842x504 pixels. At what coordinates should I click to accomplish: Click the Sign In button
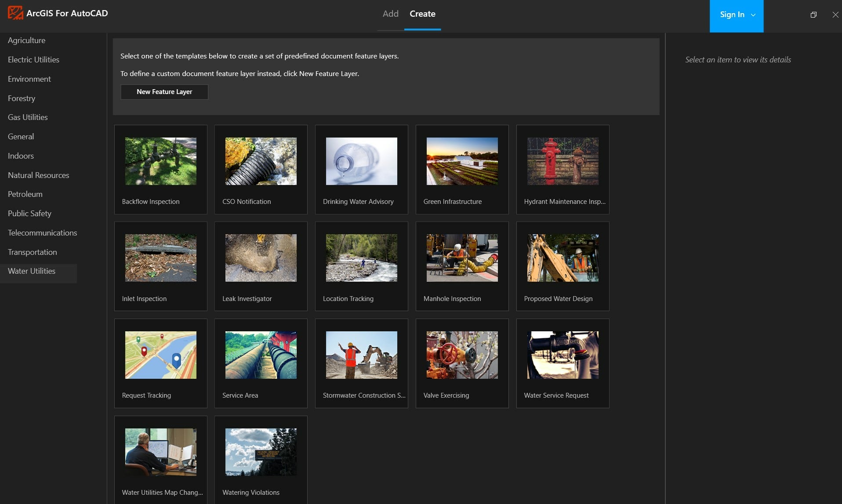coord(737,16)
